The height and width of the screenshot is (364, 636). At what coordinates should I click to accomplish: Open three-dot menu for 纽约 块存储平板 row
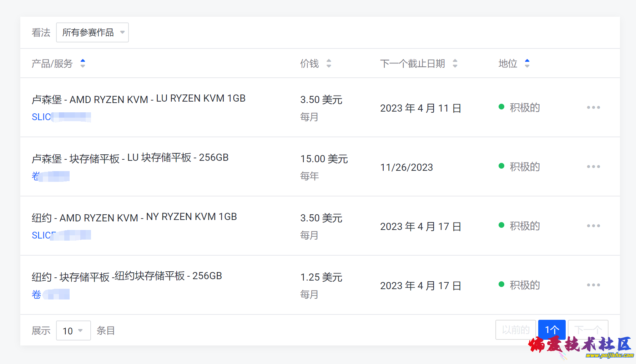pyautogui.click(x=593, y=285)
